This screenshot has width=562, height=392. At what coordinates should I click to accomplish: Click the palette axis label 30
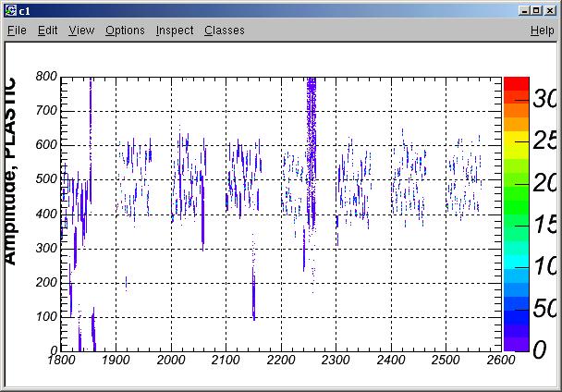pyautogui.click(x=545, y=98)
